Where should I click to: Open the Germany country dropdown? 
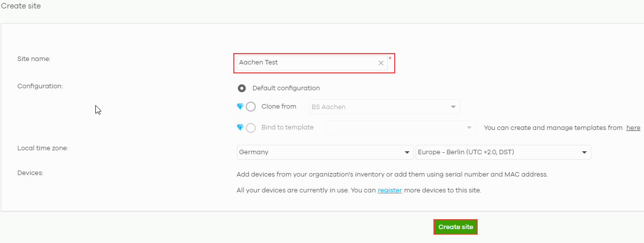point(325,152)
